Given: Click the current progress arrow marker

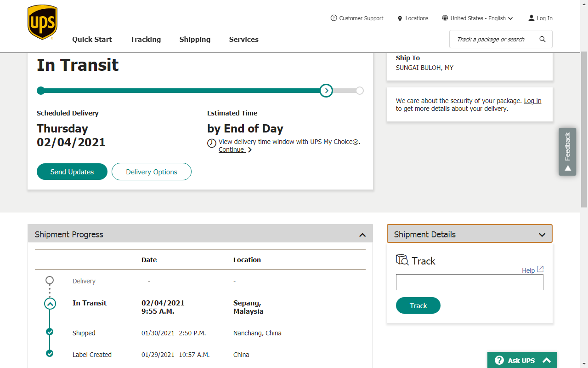Looking at the screenshot, I should click(x=326, y=91).
